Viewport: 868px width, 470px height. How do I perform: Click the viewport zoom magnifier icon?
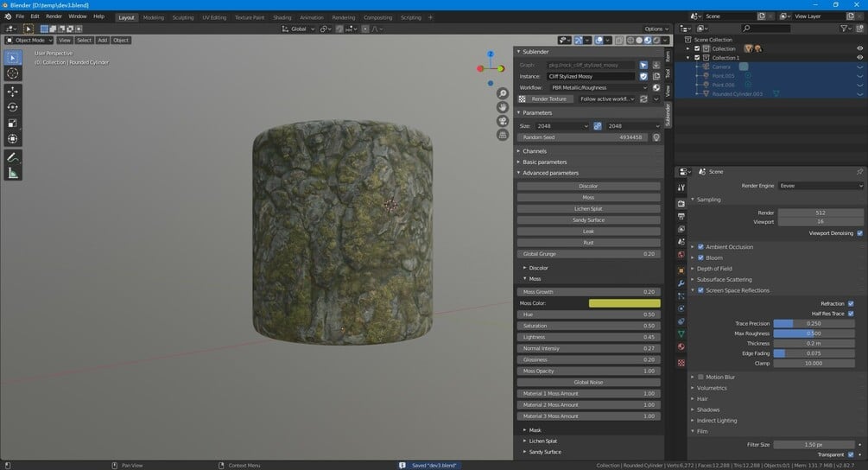(x=503, y=93)
